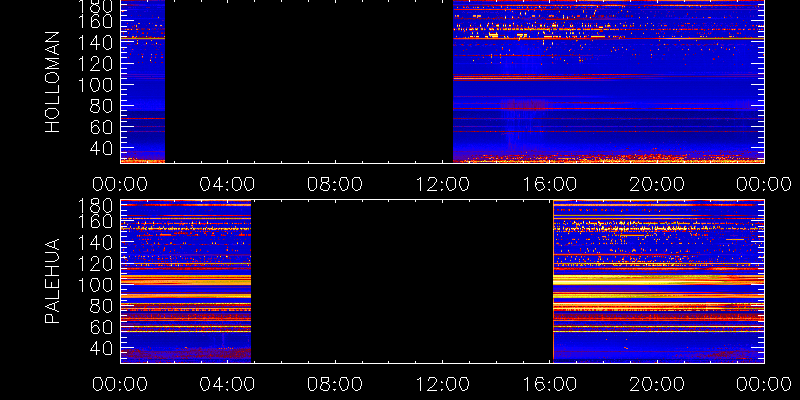This screenshot has height=400, width=800.
Task: Click the bright yellow 100 MHz band in Palehua after 16:00
Action: (659, 280)
